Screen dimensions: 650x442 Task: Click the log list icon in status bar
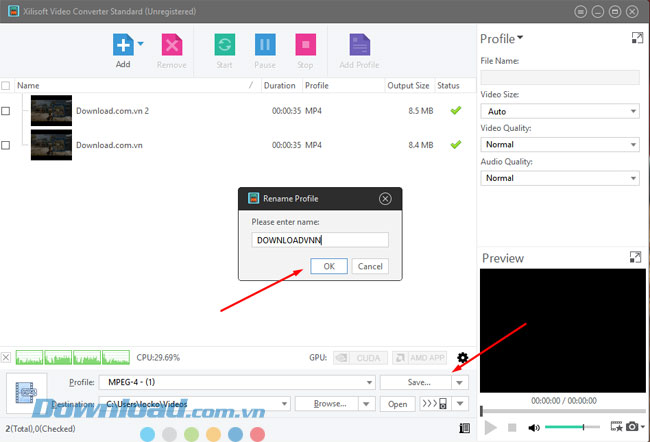click(x=464, y=428)
